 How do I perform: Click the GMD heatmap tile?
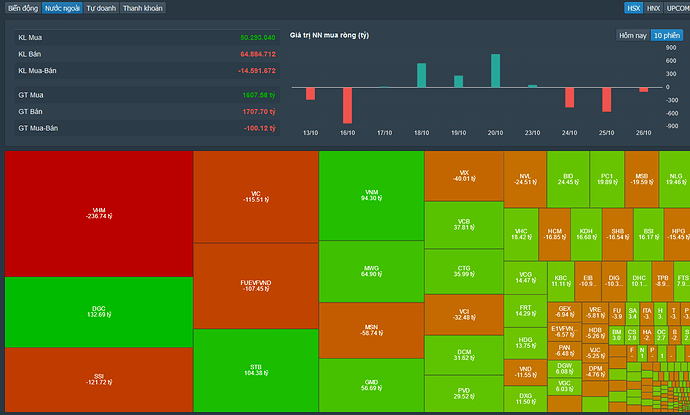(x=371, y=386)
